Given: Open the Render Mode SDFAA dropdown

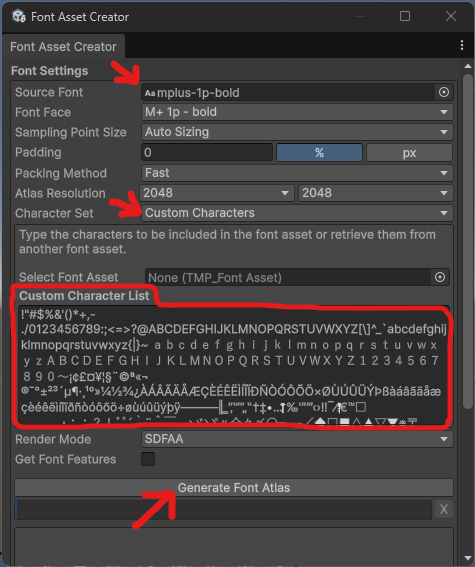Looking at the screenshot, I should pos(297,439).
